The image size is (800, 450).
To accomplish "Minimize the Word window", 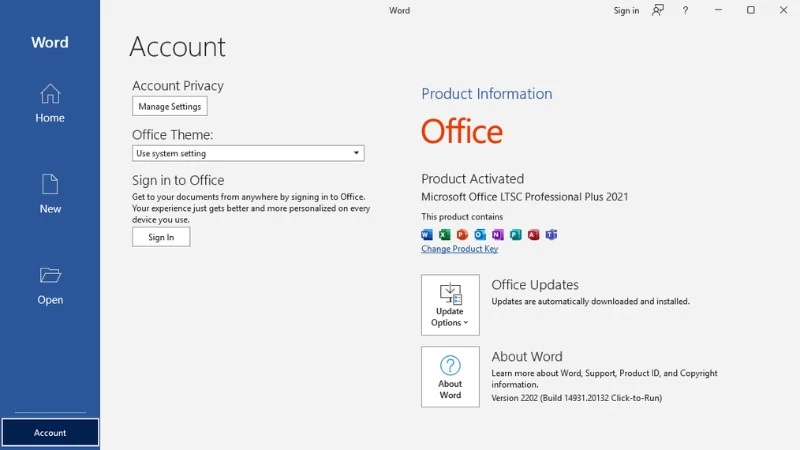I will point(718,10).
